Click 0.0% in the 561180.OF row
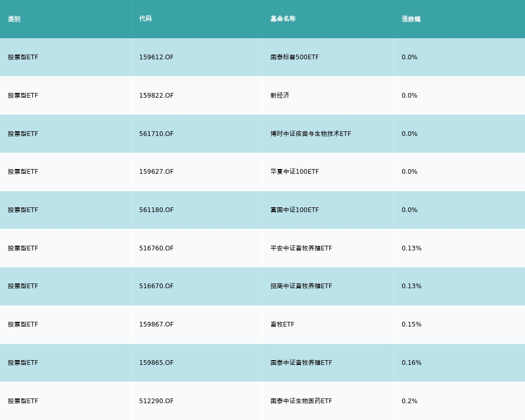525x420 pixels. (409, 209)
